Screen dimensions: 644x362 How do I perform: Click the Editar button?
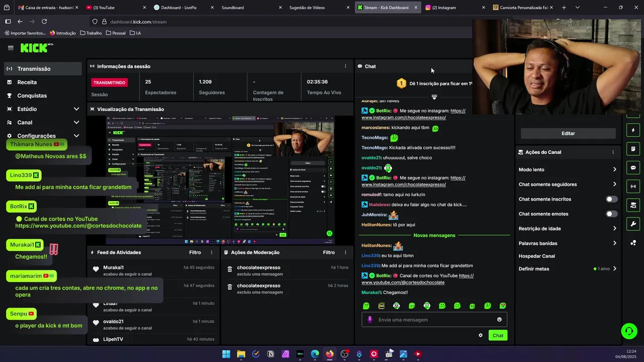[568, 133]
